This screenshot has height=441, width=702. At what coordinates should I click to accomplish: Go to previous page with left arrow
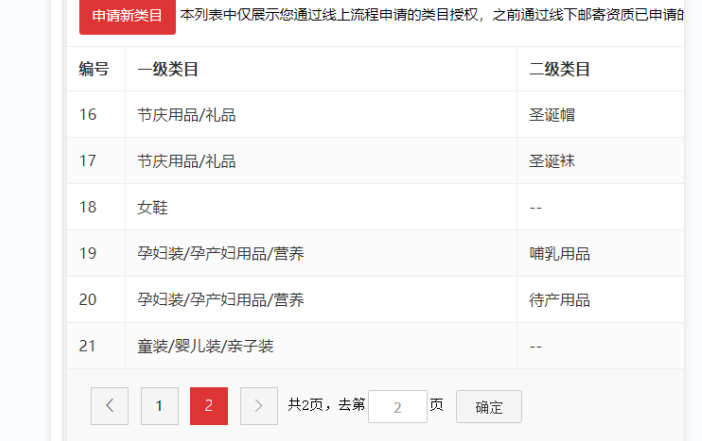109,406
